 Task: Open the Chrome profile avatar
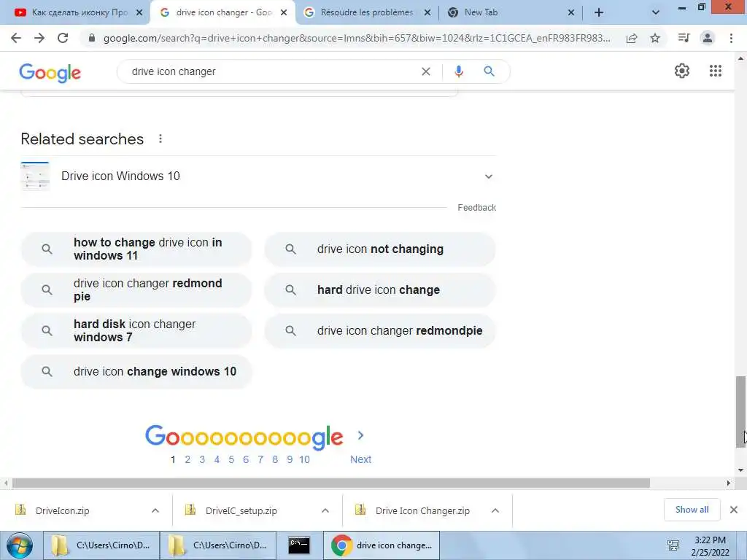pos(708,38)
